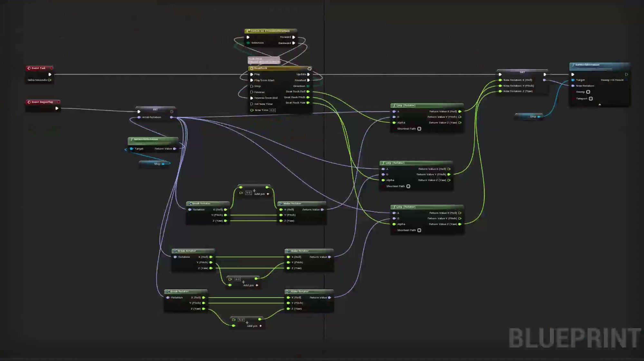Click Forward execution pin on Switch node
This screenshot has height=361, width=644.
294,37
